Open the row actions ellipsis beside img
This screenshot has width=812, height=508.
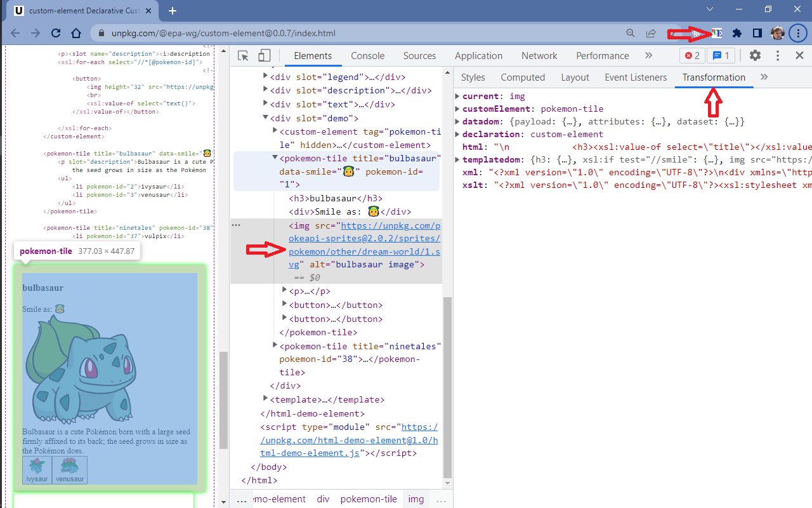point(236,225)
